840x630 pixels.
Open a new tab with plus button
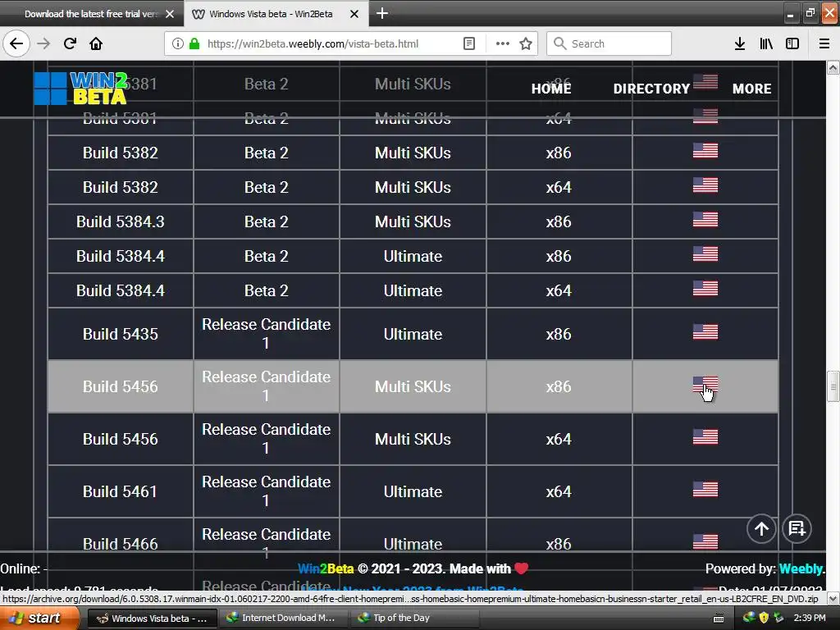tap(382, 13)
